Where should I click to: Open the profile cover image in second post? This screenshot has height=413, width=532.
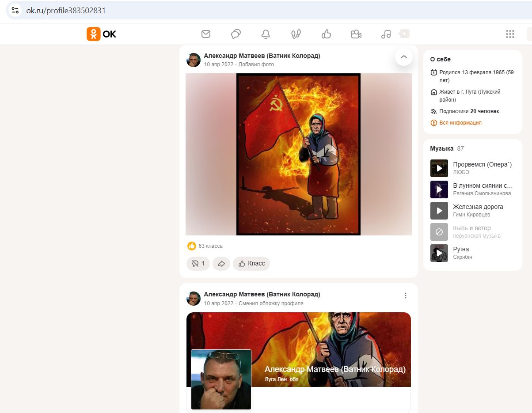(x=299, y=349)
